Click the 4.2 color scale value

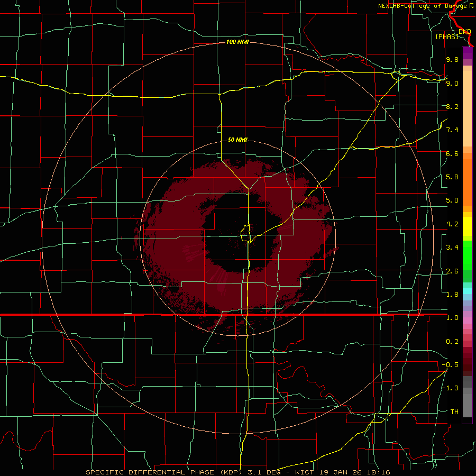[452, 224]
